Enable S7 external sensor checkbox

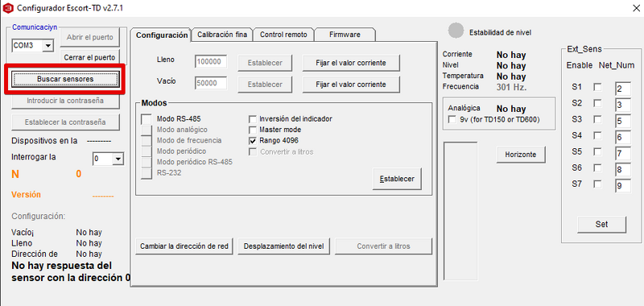(598, 184)
